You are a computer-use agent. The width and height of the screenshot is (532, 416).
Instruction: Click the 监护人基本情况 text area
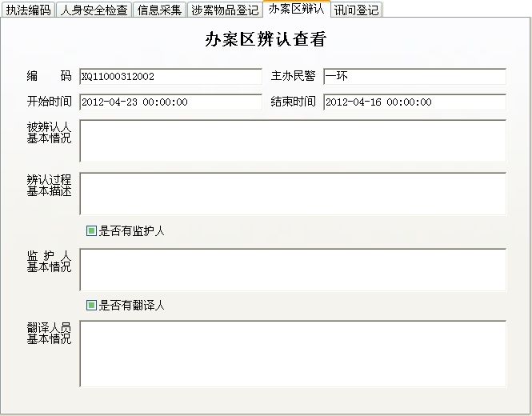(x=293, y=270)
